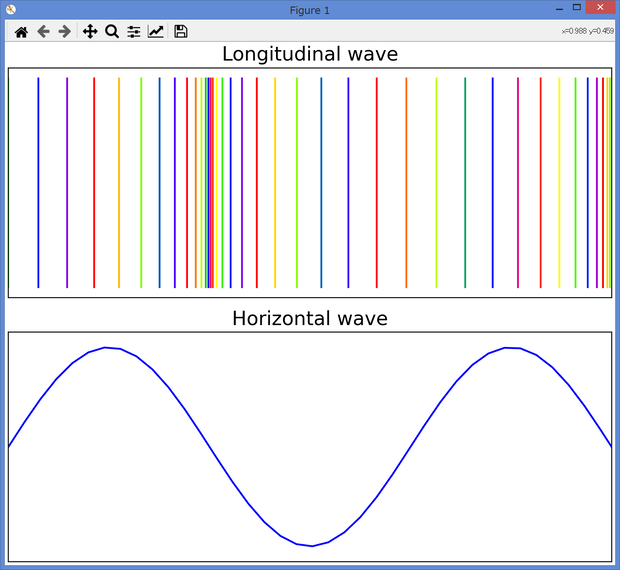Click the Figure 1 title bar text
The width and height of the screenshot is (620, 570).
(310, 10)
